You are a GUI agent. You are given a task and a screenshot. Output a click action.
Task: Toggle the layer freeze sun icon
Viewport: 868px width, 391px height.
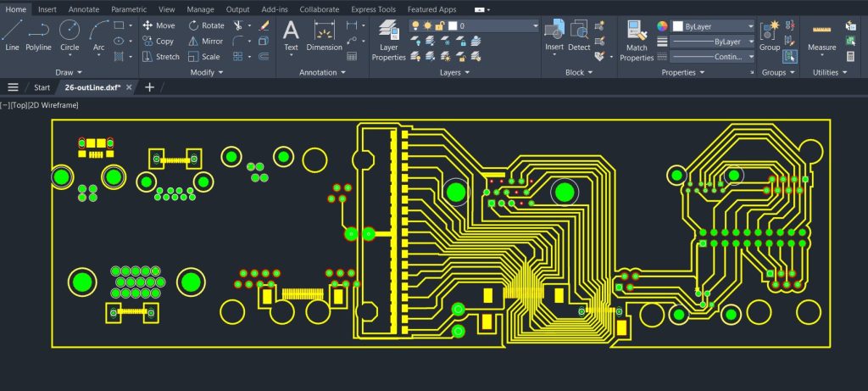427,25
